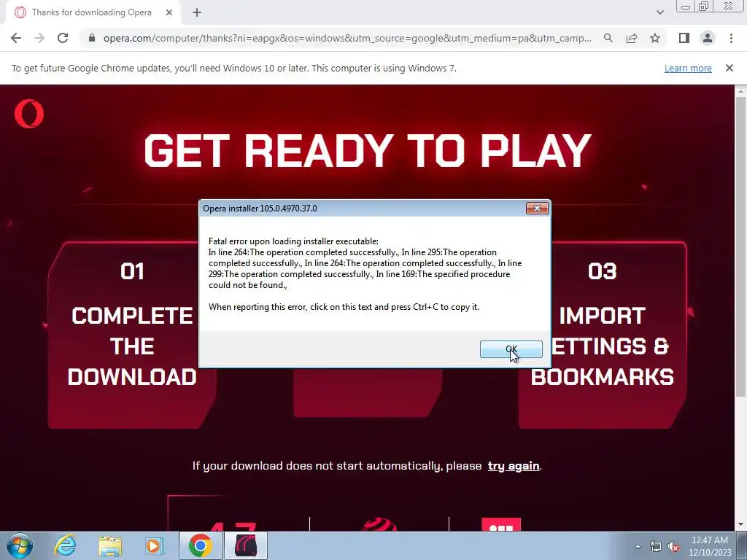The image size is (747, 560).
Task: Click Chrome's forward navigation arrow
Action: [39, 38]
